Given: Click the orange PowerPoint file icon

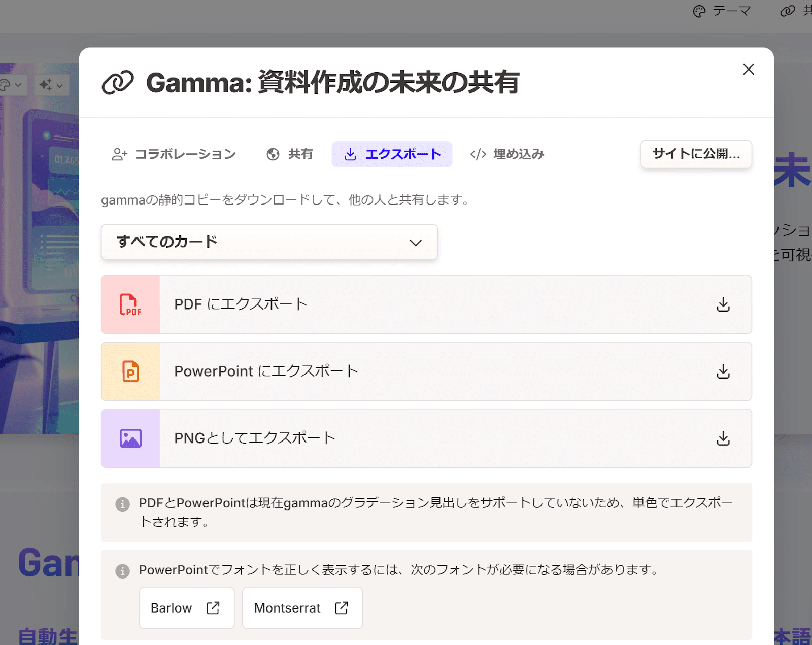Looking at the screenshot, I should 130,371.
